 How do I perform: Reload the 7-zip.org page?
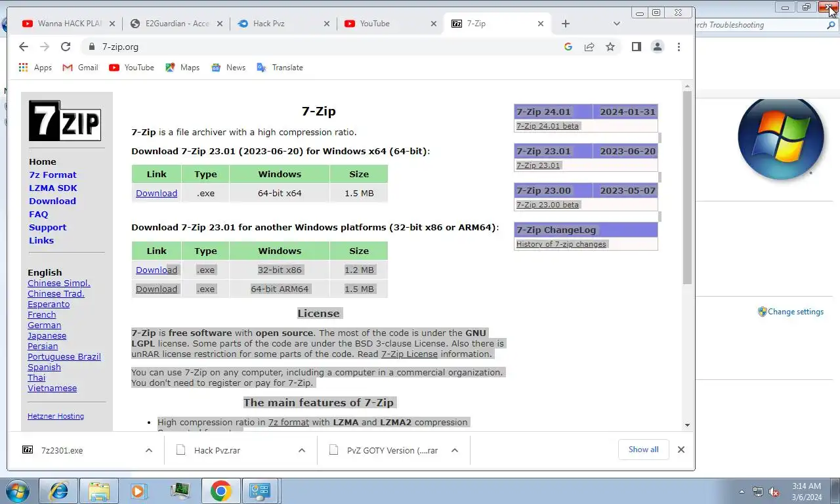(x=65, y=47)
